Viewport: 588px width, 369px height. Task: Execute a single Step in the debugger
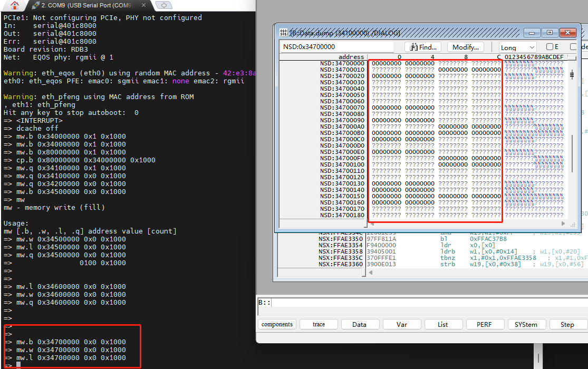click(567, 324)
